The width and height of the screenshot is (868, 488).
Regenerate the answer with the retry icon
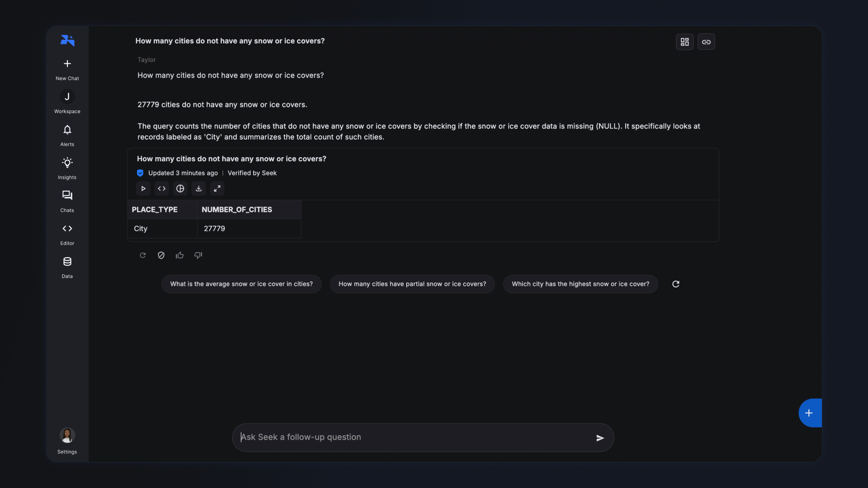pyautogui.click(x=143, y=256)
